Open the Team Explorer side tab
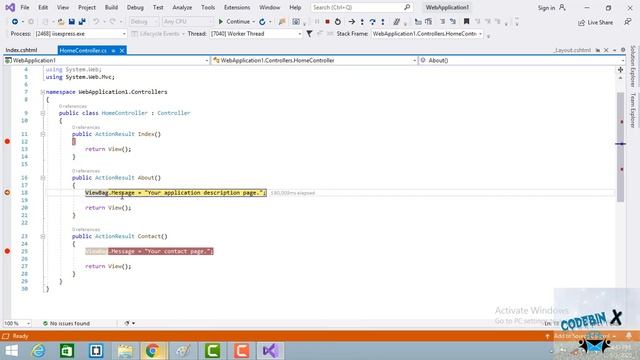This screenshot has width=640, height=360. (x=633, y=110)
